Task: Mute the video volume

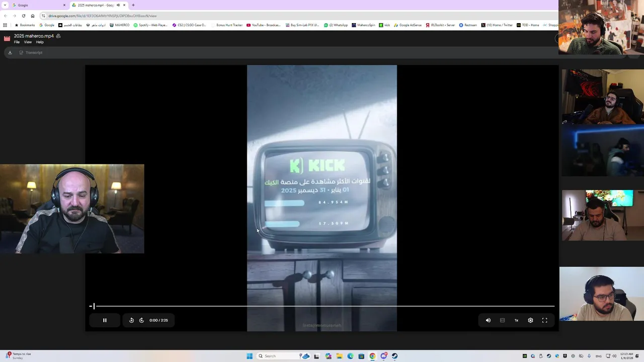Action: (488, 320)
